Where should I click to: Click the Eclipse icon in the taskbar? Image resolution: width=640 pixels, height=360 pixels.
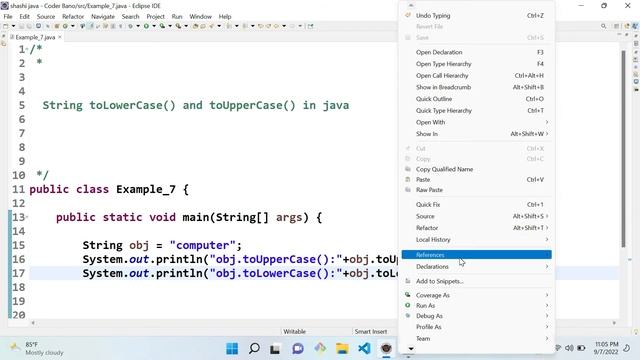tap(386, 348)
